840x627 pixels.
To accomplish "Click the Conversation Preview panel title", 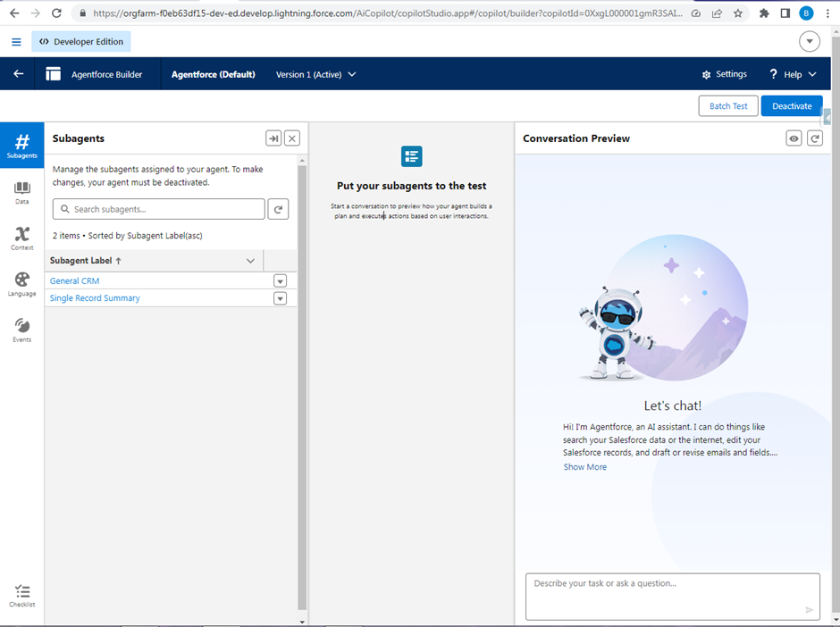I will pos(576,138).
